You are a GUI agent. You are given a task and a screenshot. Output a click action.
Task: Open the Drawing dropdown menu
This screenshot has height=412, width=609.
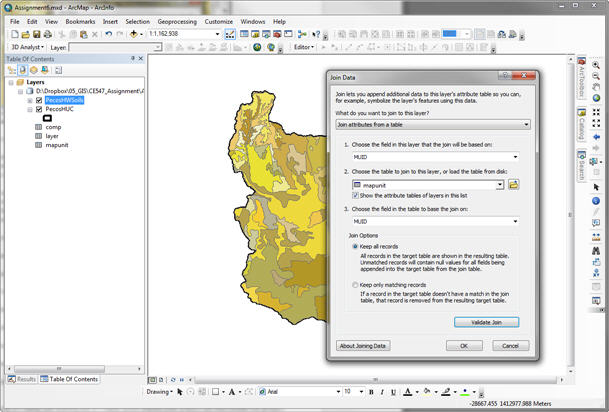pos(159,392)
